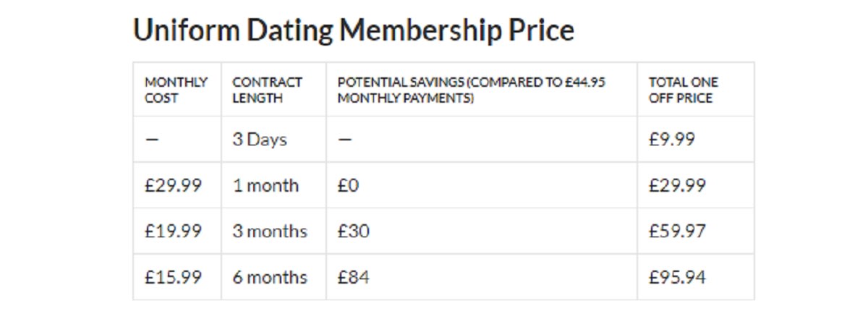Select the £15.99 monthly cost cell
This screenshot has height=332, width=868.
(173, 277)
